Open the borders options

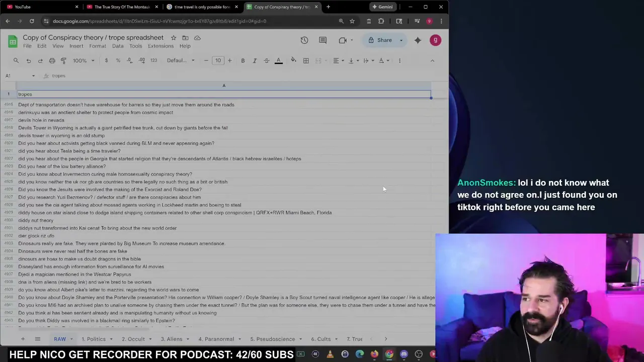point(306,60)
